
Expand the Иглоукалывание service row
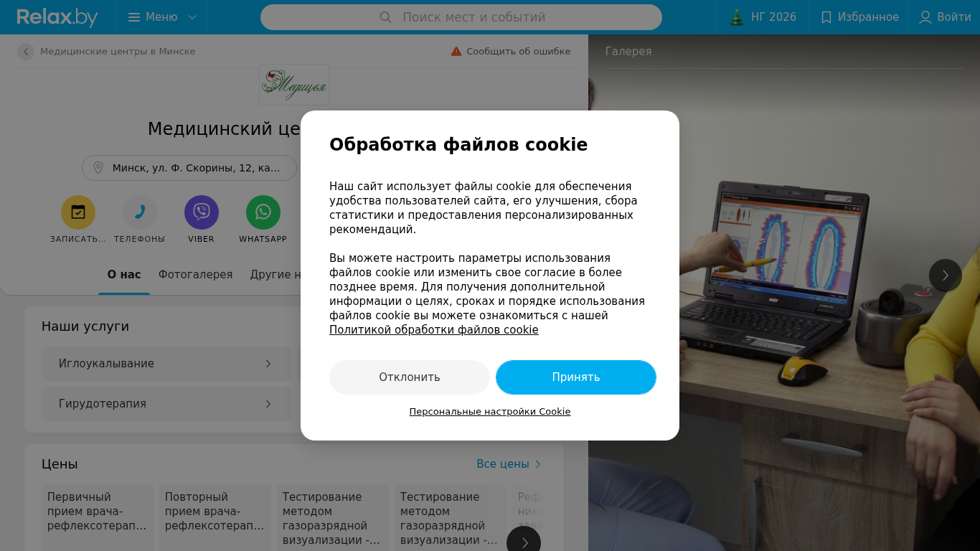click(x=166, y=364)
